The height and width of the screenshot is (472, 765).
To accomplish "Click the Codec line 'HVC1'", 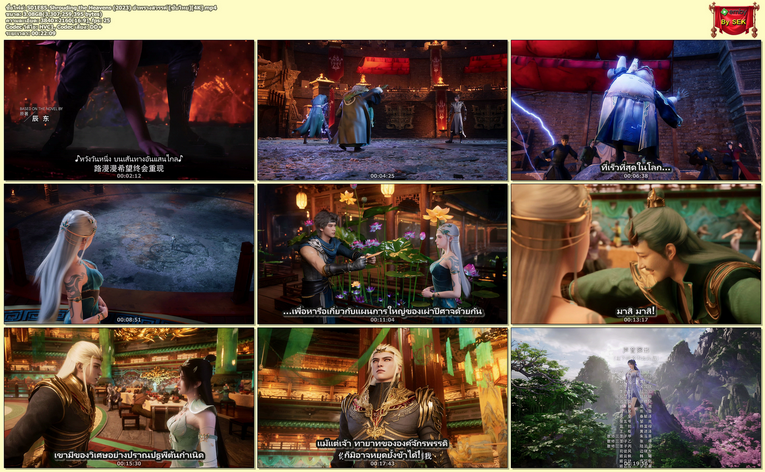I will pyautogui.click(x=54, y=27).
